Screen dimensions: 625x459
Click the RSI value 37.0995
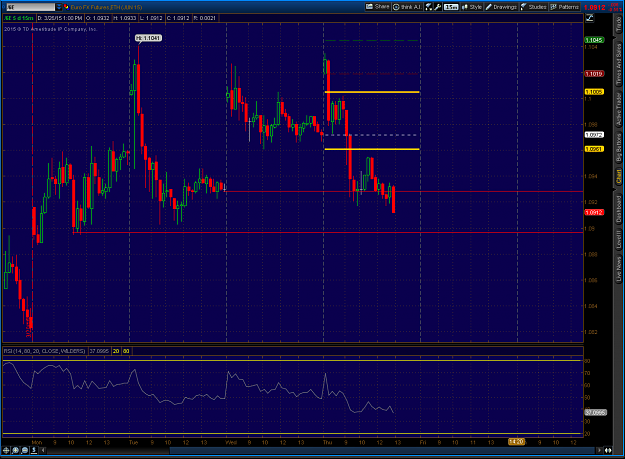click(99, 351)
